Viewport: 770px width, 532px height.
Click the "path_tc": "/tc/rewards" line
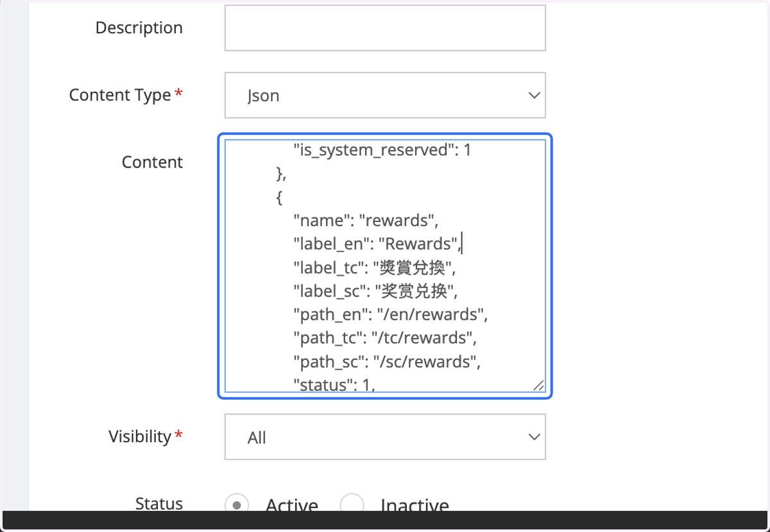pyautogui.click(x=385, y=338)
